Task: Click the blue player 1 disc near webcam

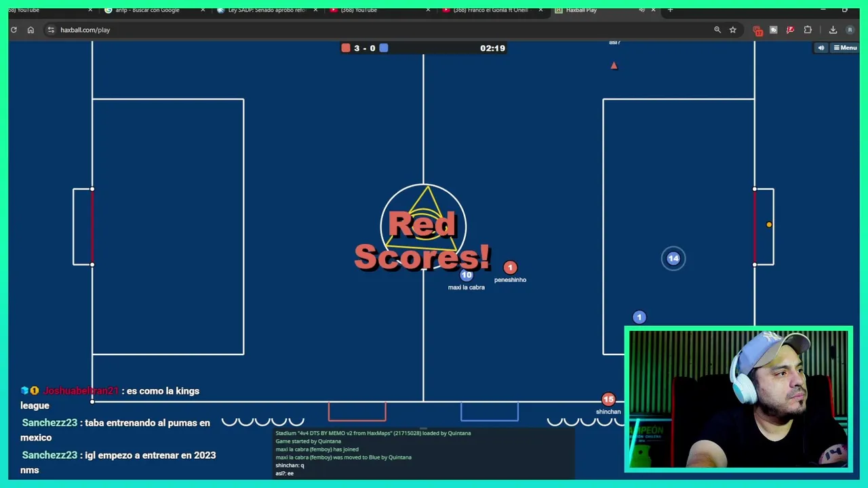Action: point(639,317)
